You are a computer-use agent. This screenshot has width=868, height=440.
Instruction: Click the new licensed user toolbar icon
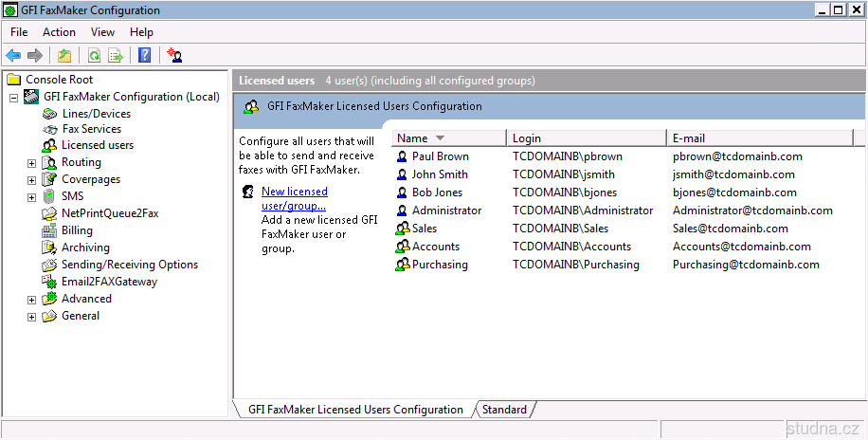point(174,56)
